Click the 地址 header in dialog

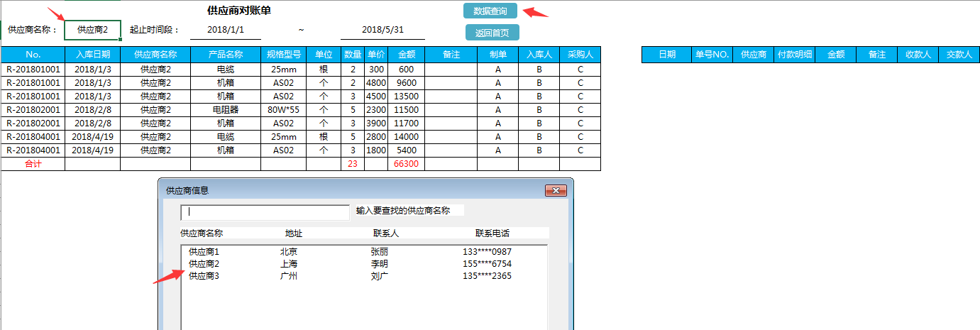click(x=294, y=233)
